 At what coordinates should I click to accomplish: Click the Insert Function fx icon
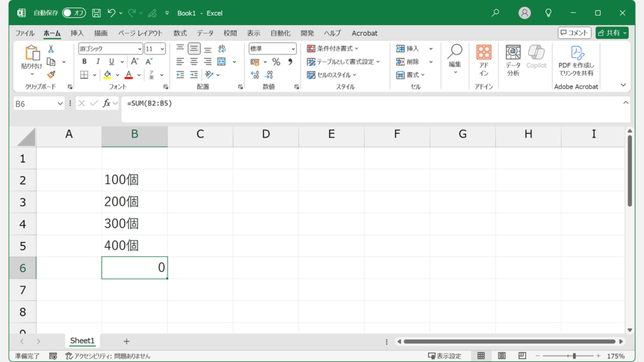click(x=106, y=104)
